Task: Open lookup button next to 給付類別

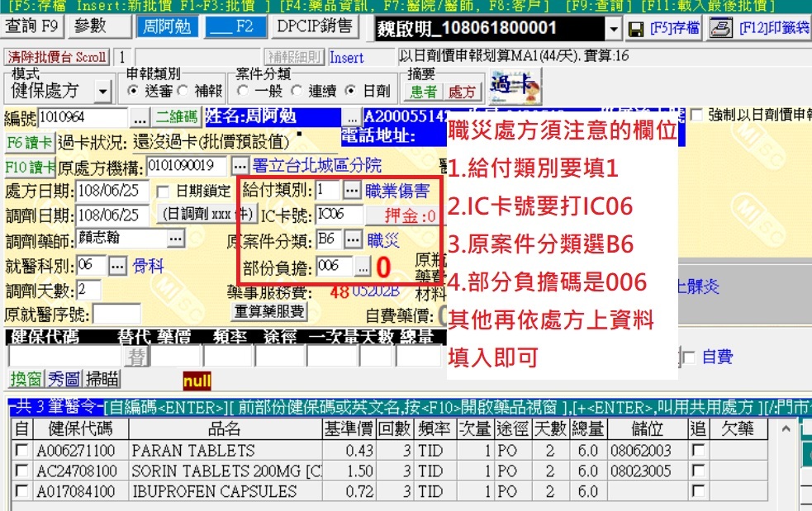Action: pyautogui.click(x=352, y=191)
